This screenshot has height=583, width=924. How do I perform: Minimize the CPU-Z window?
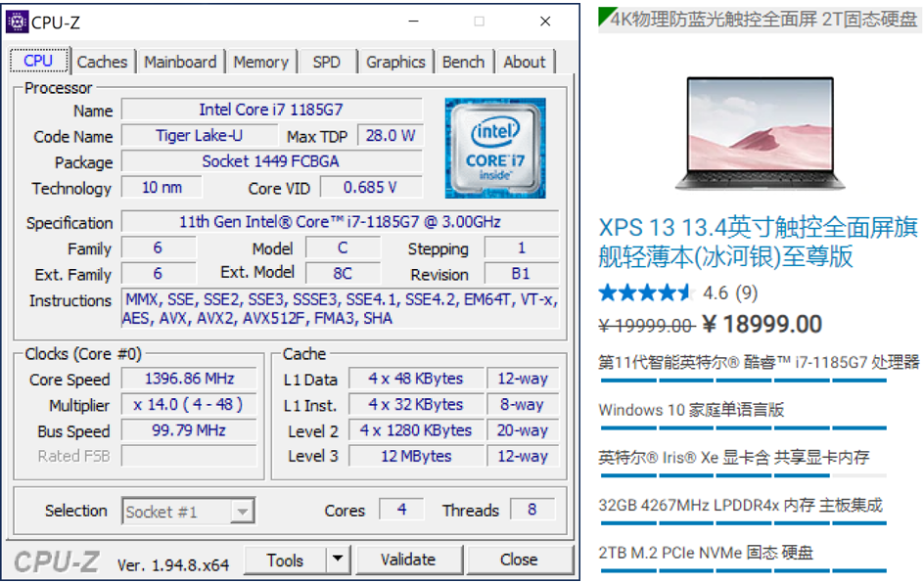pyautogui.click(x=414, y=22)
